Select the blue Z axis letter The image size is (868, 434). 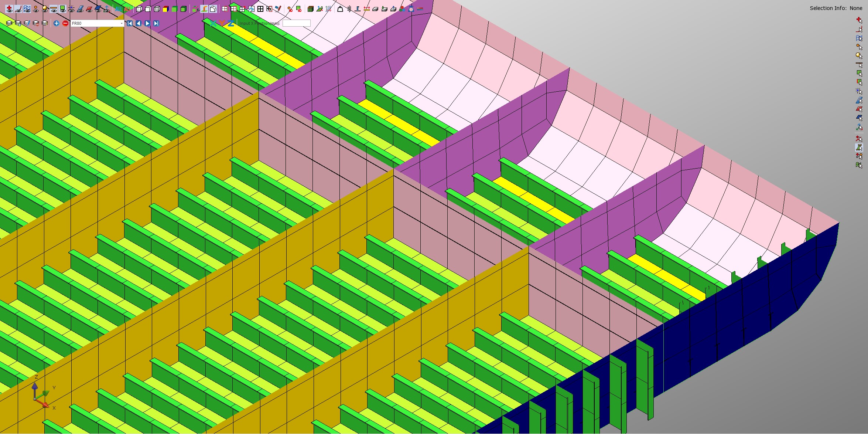(231, 23)
